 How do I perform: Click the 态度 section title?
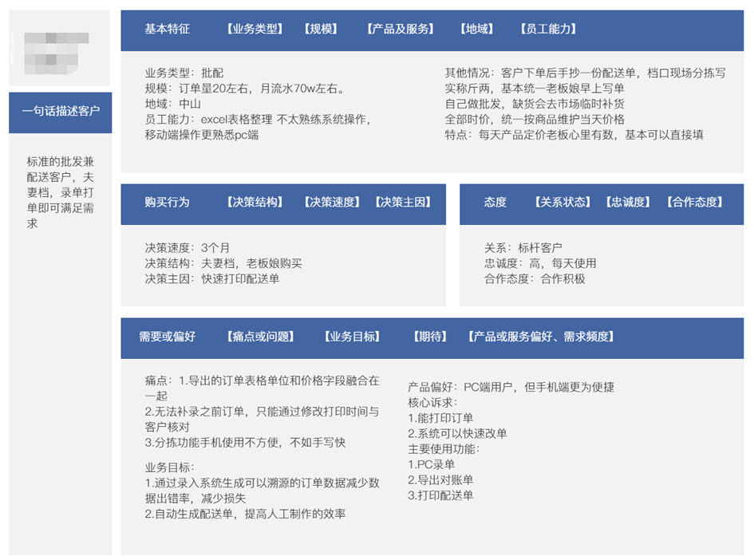point(495,202)
